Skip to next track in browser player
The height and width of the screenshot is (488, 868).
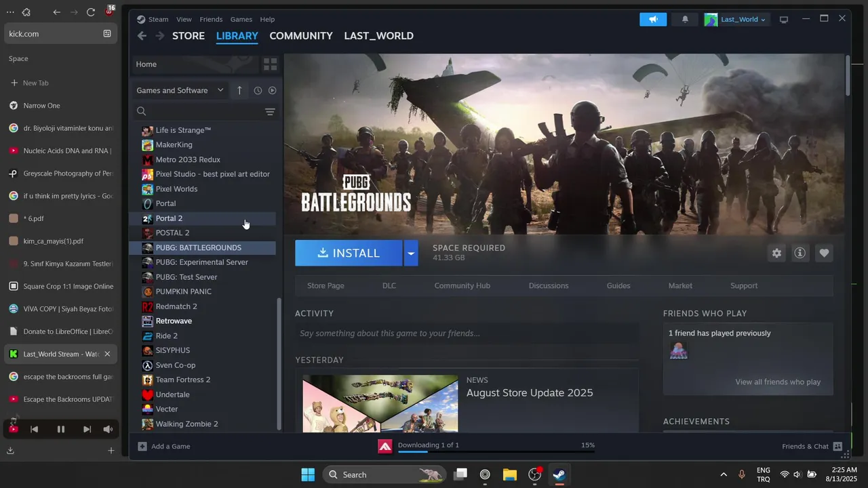click(87, 429)
